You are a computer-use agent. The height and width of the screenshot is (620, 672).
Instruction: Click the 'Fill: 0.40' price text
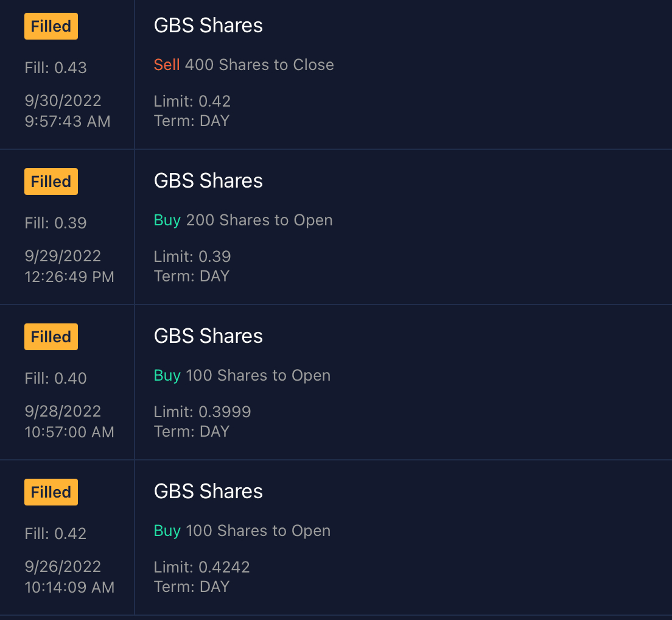pyautogui.click(x=56, y=378)
